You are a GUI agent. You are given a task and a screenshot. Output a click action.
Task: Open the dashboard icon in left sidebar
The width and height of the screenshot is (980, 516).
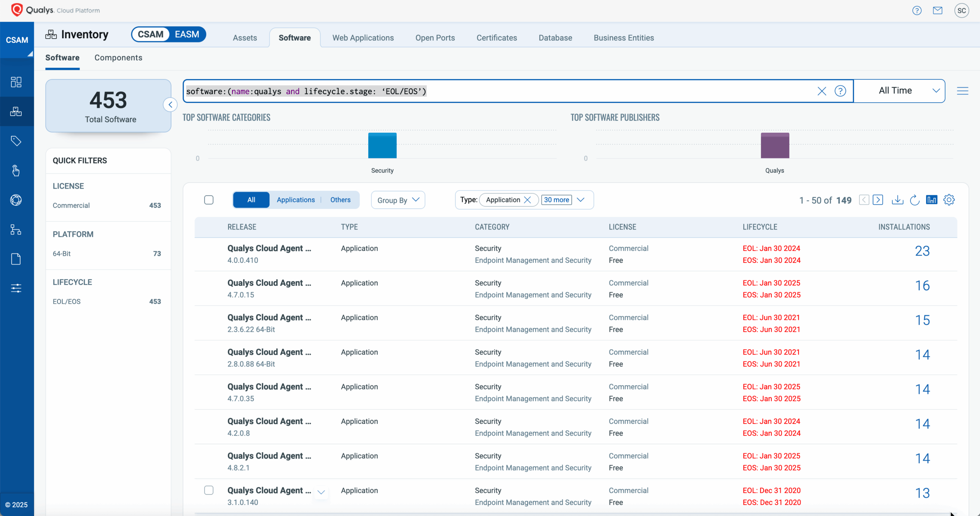coord(16,82)
